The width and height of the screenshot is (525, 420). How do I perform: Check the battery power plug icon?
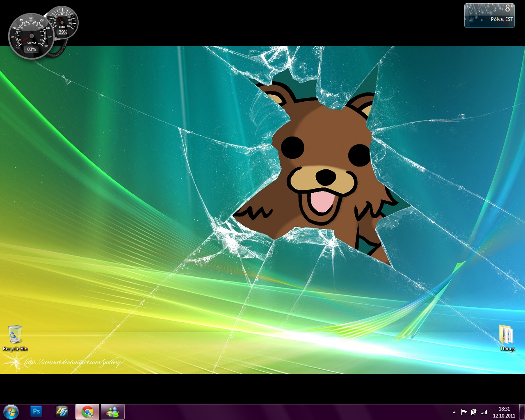click(x=474, y=412)
